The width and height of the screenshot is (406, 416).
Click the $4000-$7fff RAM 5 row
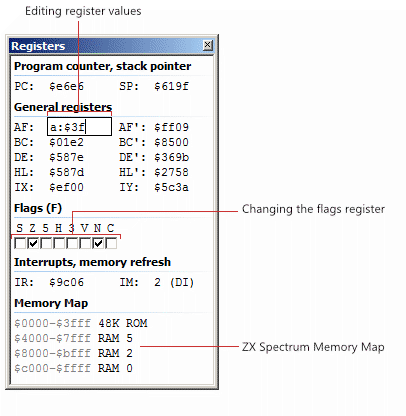coord(73,338)
